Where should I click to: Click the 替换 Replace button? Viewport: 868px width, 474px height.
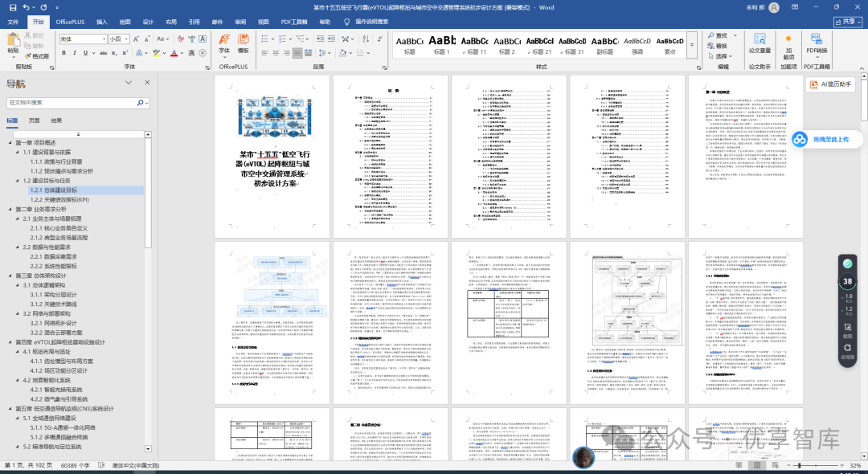click(x=718, y=46)
